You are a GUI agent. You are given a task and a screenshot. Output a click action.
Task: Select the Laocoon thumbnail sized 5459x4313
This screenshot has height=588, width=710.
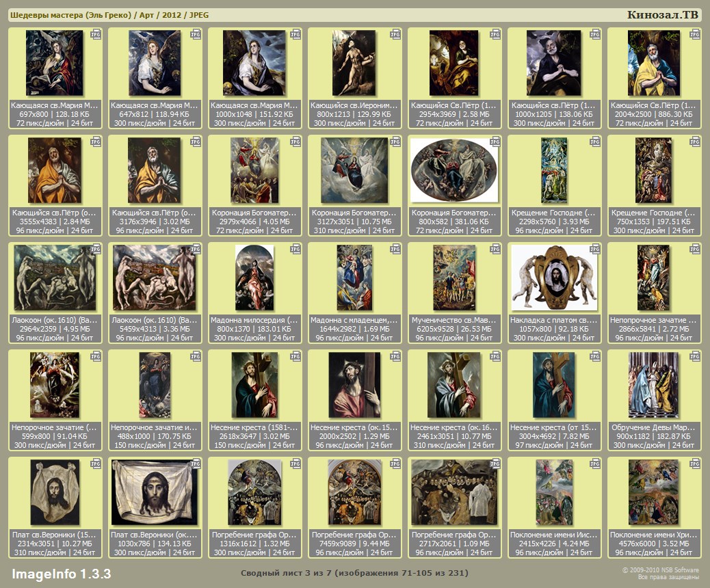click(x=155, y=278)
